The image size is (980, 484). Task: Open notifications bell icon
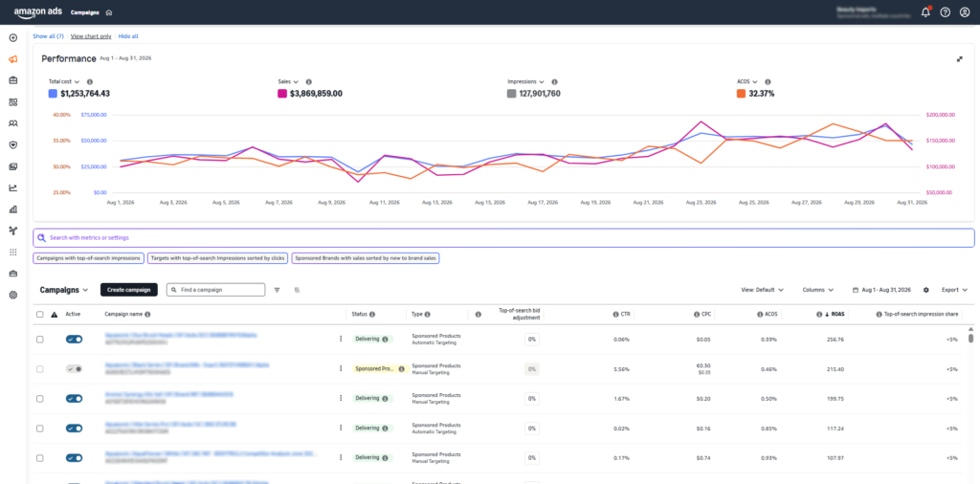[x=925, y=12]
